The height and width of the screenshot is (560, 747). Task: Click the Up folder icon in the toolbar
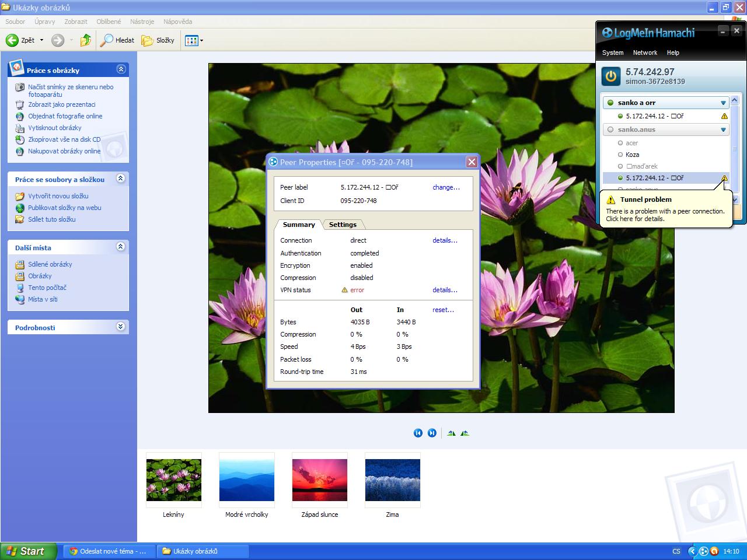click(86, 40)
